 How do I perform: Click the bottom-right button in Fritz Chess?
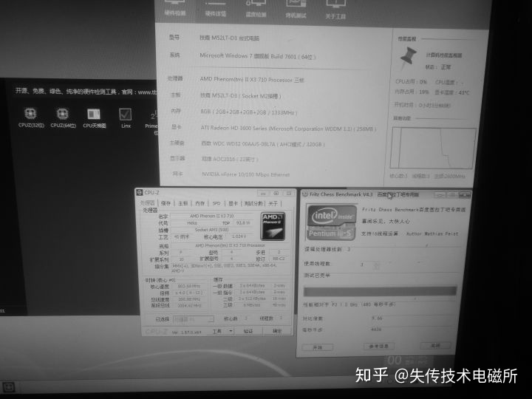[x=436, y=345]
